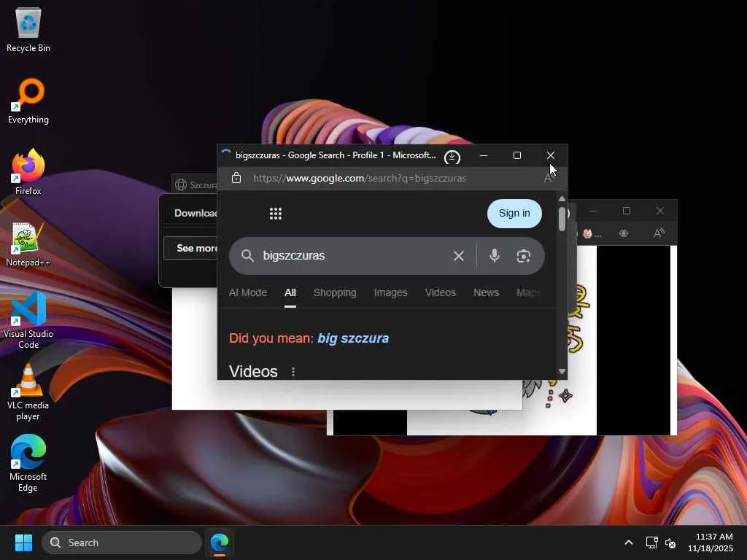Open the Microsoft Edge desktop shortcut
747x560 pixels.
[28, 463]
